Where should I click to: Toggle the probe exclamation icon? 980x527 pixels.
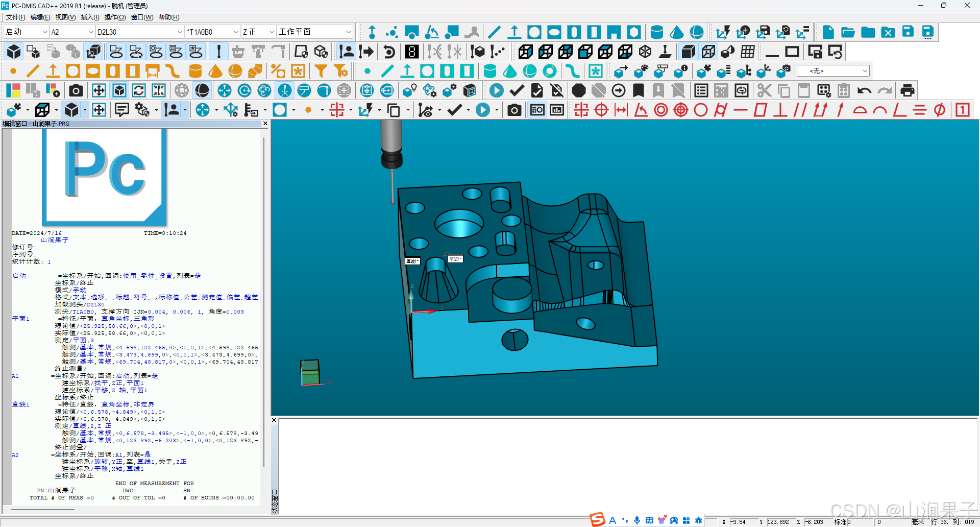click(218, 52)
